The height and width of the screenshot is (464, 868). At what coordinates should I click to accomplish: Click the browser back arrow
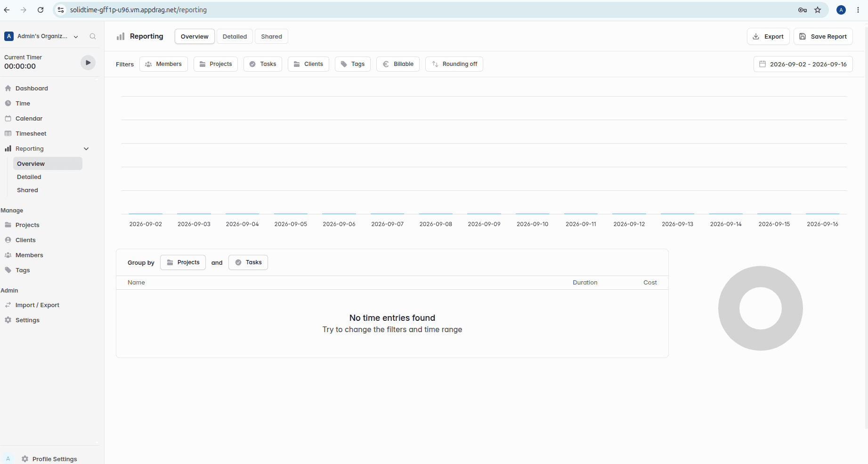[x=7, y=10]
